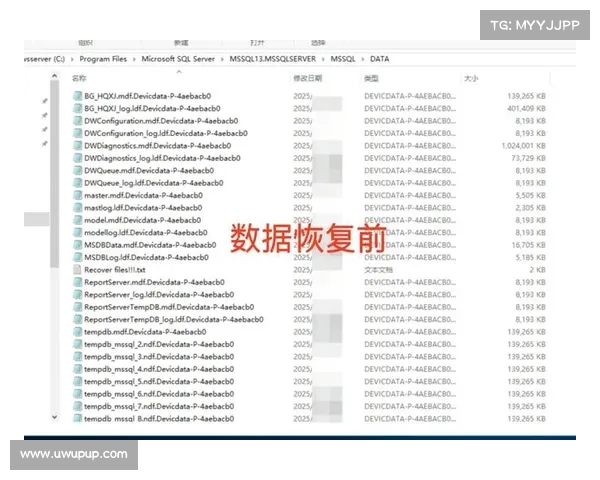
Task: Select file icon of BG_HQXJ.mdf.Devicdata-P-4aebacb0
Action: tap(78, 96)
